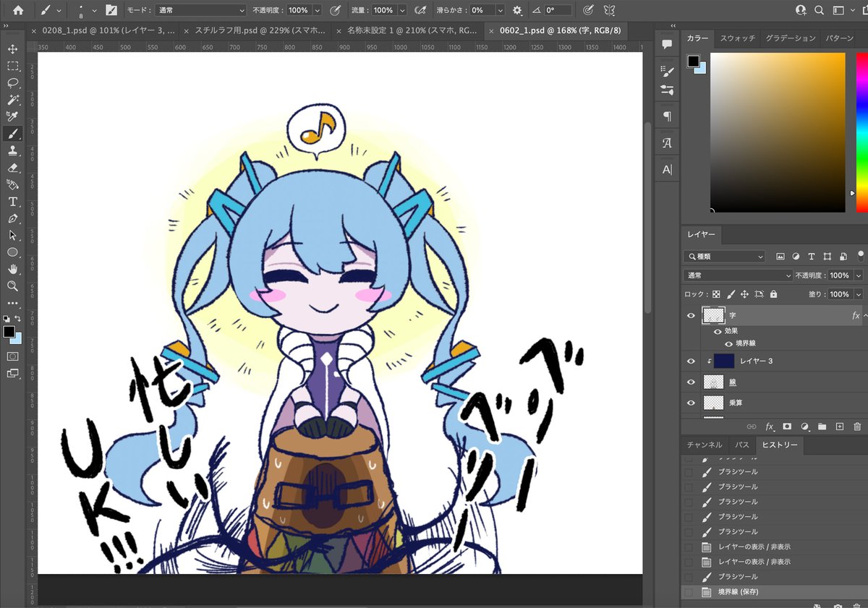The image size is (868, 608).
Task: Select the Type tool
Action: [x=12, y=202]
